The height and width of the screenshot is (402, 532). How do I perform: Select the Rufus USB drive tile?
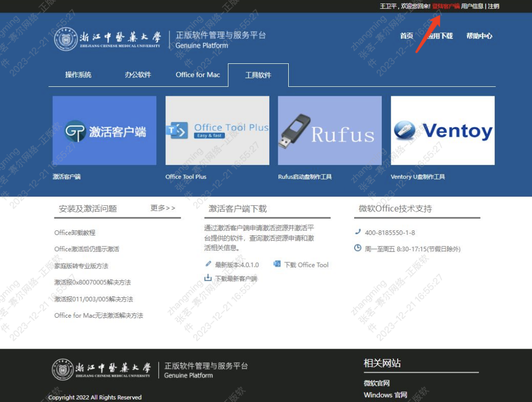coord(330,130)
